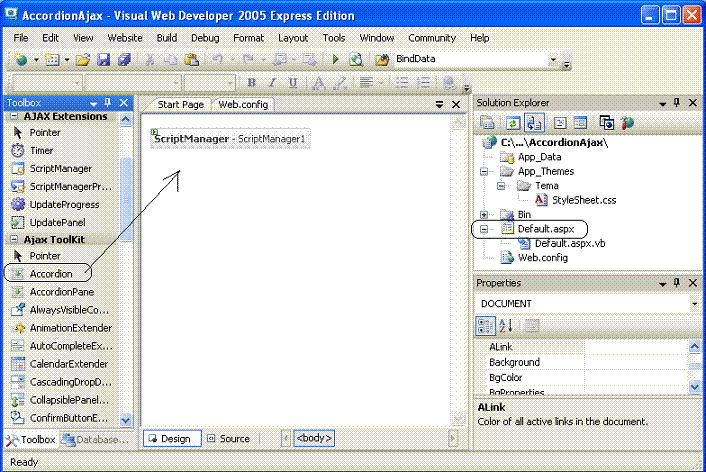The width and height of the screenshot is (706, 472).
Task: Open Solution Explorer window position dropdown arrow
Action: coord(662,104)
